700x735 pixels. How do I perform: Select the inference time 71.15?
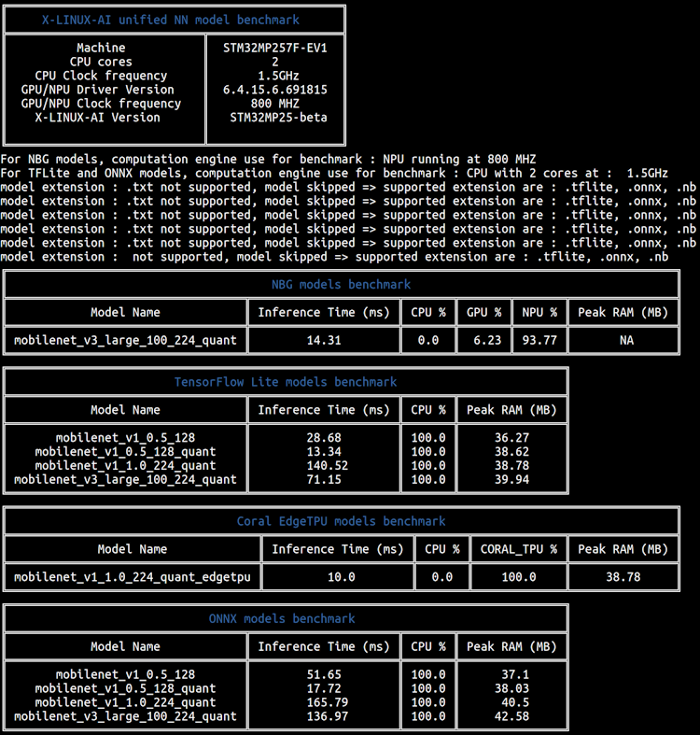324,480
